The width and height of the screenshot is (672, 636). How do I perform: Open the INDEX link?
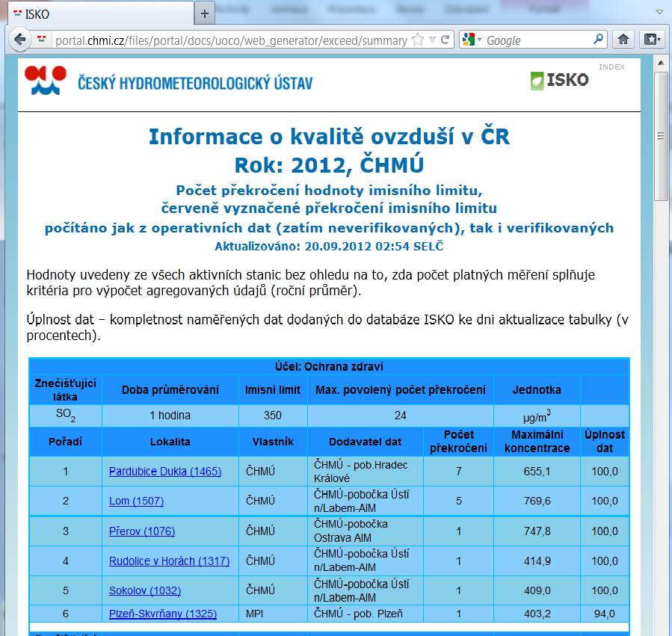tap(611, 67)
